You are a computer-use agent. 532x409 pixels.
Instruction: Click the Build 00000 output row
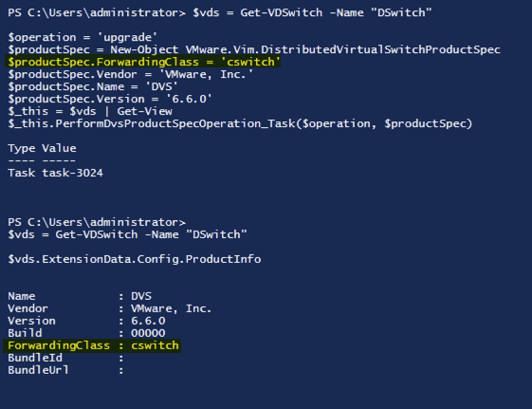coord(86,333)
